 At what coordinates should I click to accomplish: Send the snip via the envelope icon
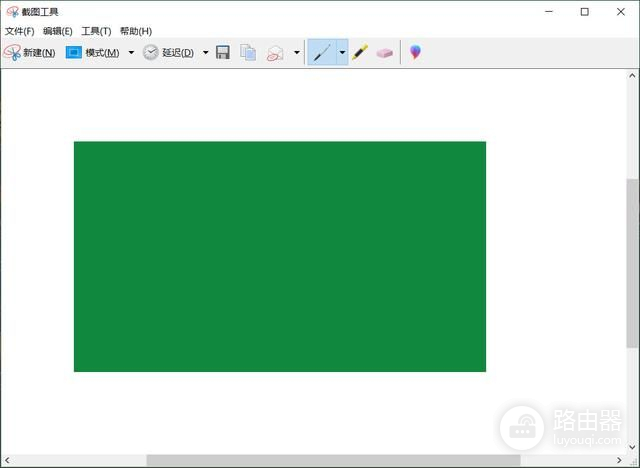pos(275,52)
